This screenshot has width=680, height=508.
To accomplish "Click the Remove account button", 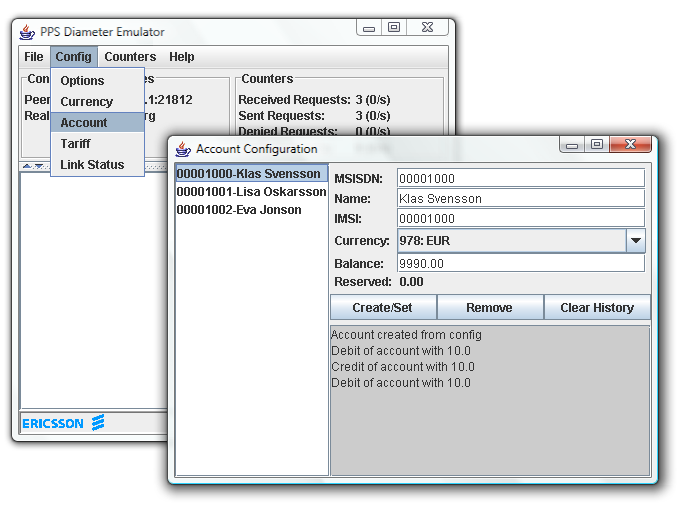I will (x=490, y=308).
